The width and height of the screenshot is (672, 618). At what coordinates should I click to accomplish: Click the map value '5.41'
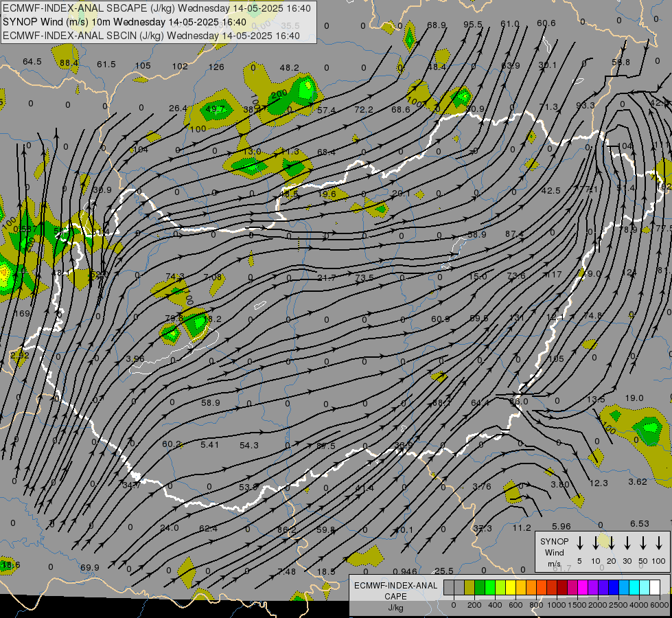(210, 445)
